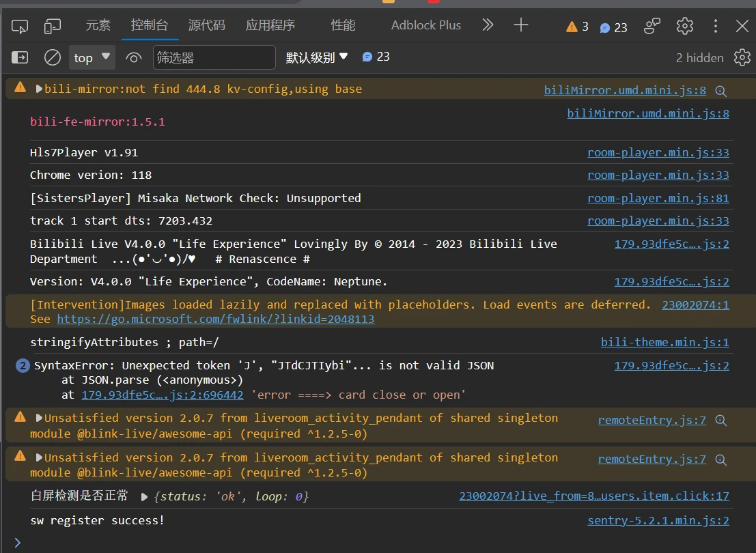The height and width of the screenshot is (553, 756).
Task: Switch to the 性能 tab
Action: pos(343,25)
